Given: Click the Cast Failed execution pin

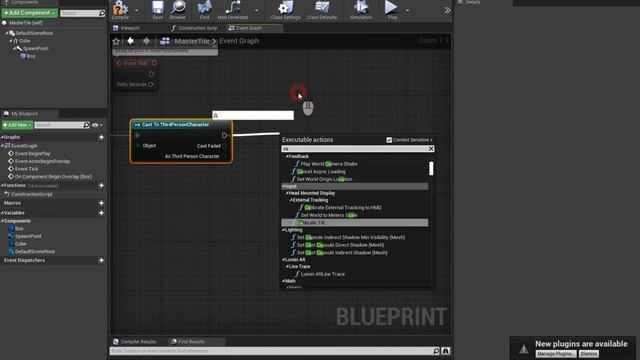Looking at the screenshot, I should click(x=224, y=146).
